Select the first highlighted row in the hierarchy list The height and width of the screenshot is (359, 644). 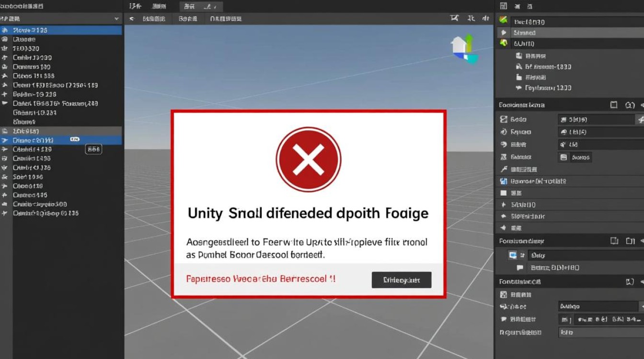click(61, 30)
